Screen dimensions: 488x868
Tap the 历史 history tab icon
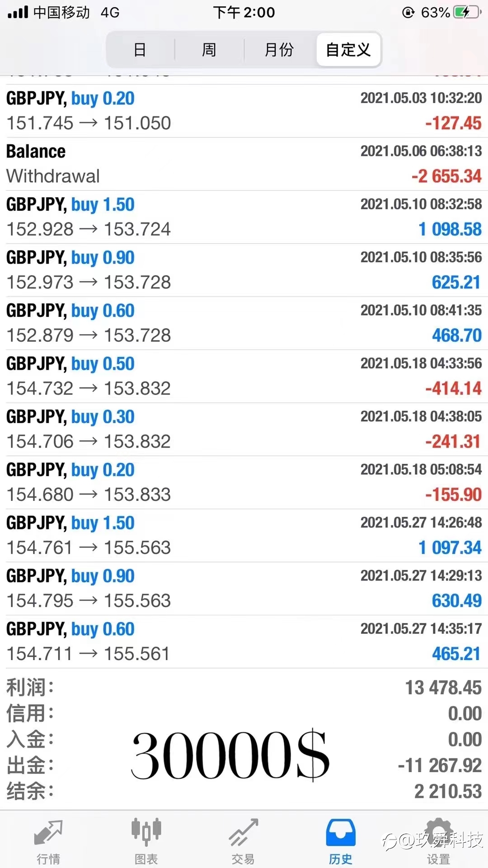click(x=341, y=832)
